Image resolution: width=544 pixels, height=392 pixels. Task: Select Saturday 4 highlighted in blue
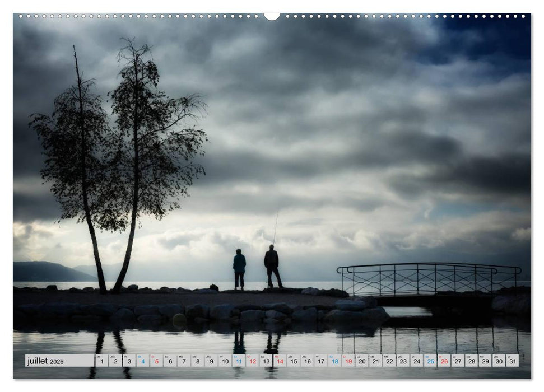pos(142,361)
